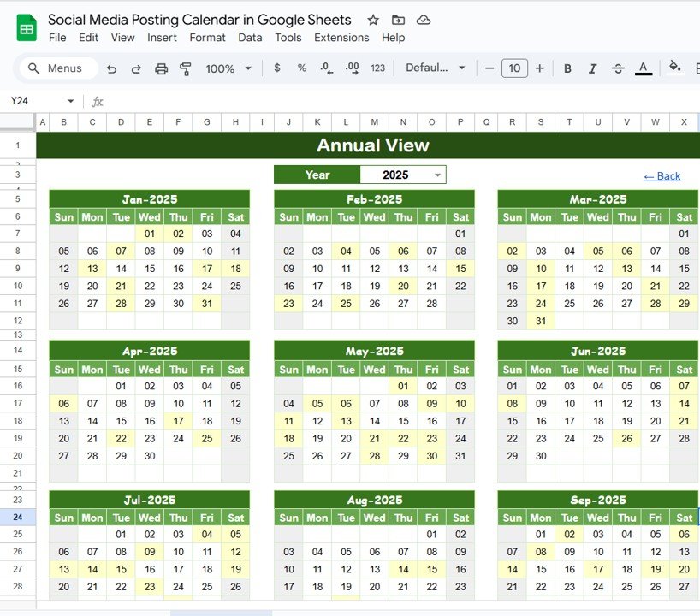Expand the Year 2025 dropdown
The image size is (700, 616).
pos(438,175)
